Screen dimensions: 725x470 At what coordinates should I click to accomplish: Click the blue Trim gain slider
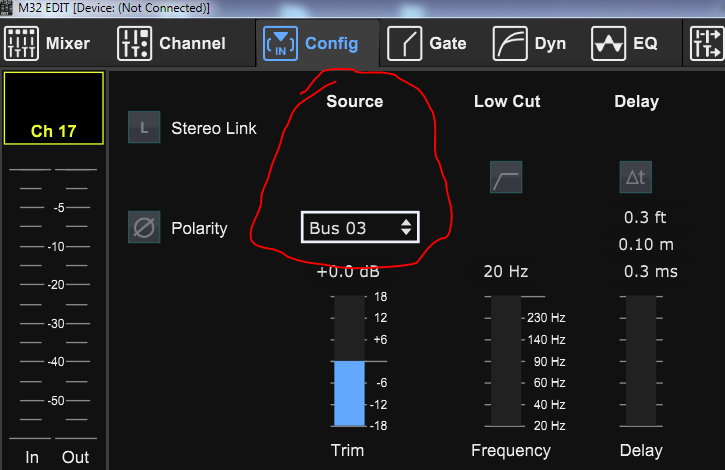(x=349, y=392)
